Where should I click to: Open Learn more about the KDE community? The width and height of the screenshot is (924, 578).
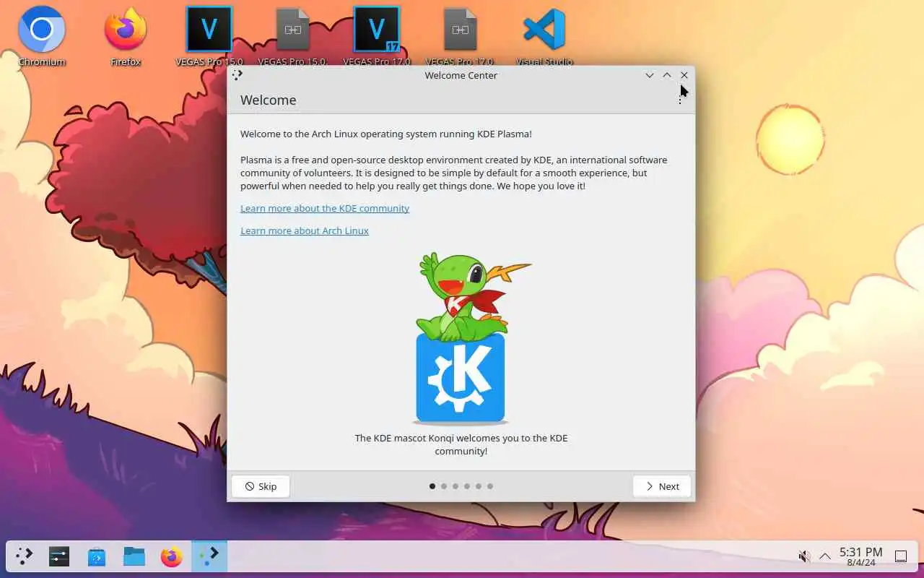(x=325, y=208)
